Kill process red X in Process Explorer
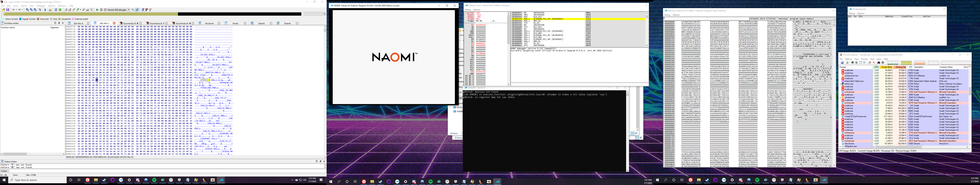This screenshot has height=185, width=980. click(874, 63)
